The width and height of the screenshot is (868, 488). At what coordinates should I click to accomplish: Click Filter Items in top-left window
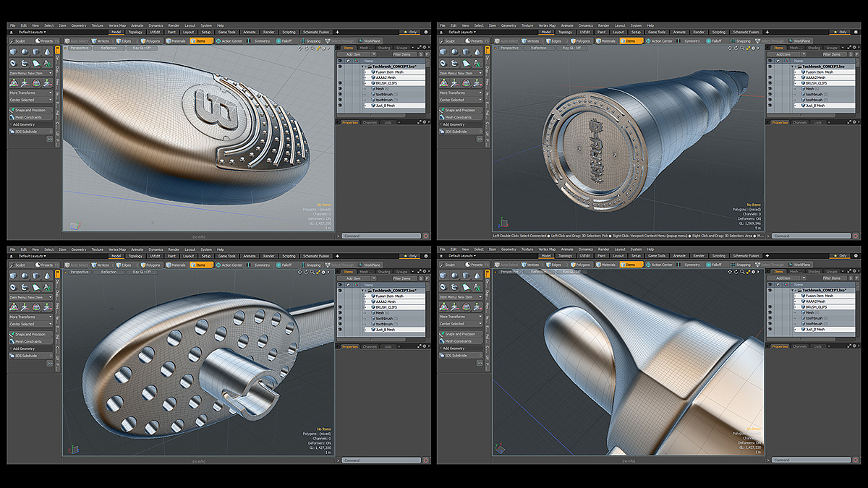[x=402, y=54]
